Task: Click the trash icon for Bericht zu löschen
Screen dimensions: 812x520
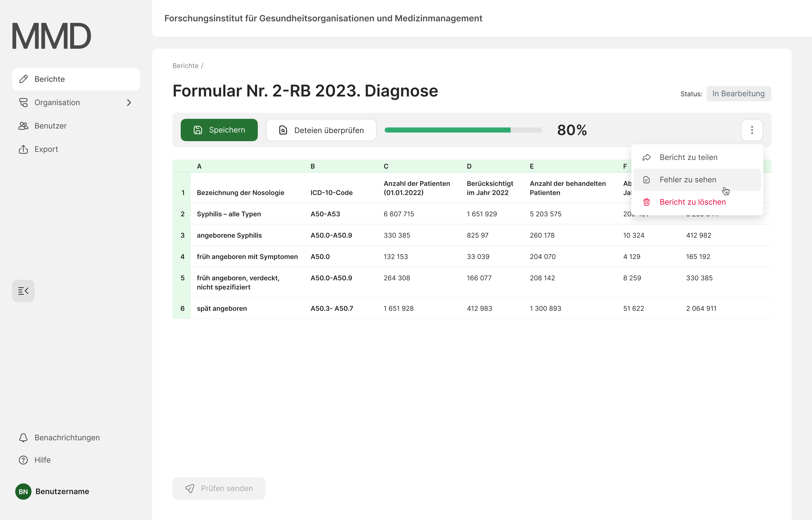Action: tap(646, 202)
